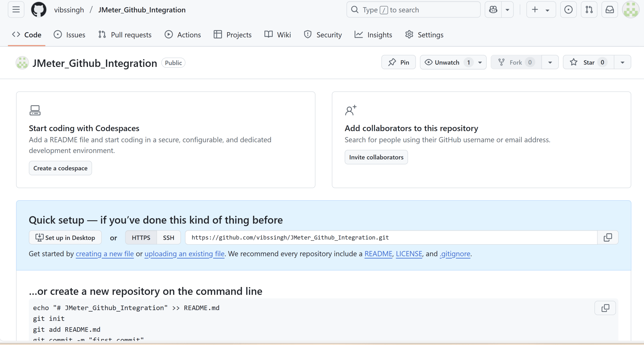This screenshot has height=345, width=644.
Task: Select the SSH protocol toggle
Action: tap(169, 238)
